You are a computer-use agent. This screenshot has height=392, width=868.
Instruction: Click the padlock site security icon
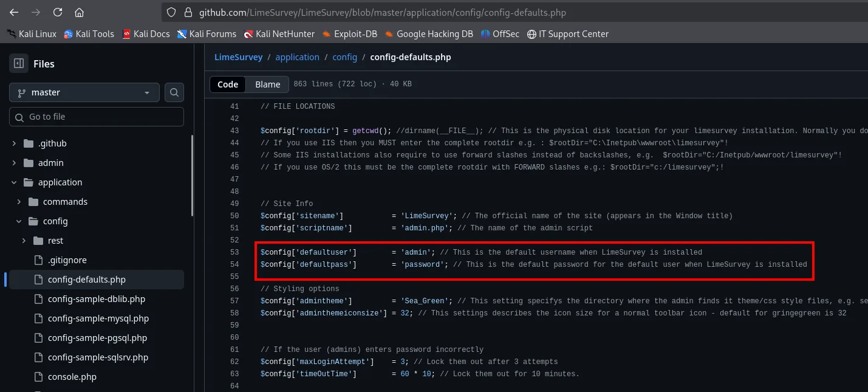pos(187,12)
